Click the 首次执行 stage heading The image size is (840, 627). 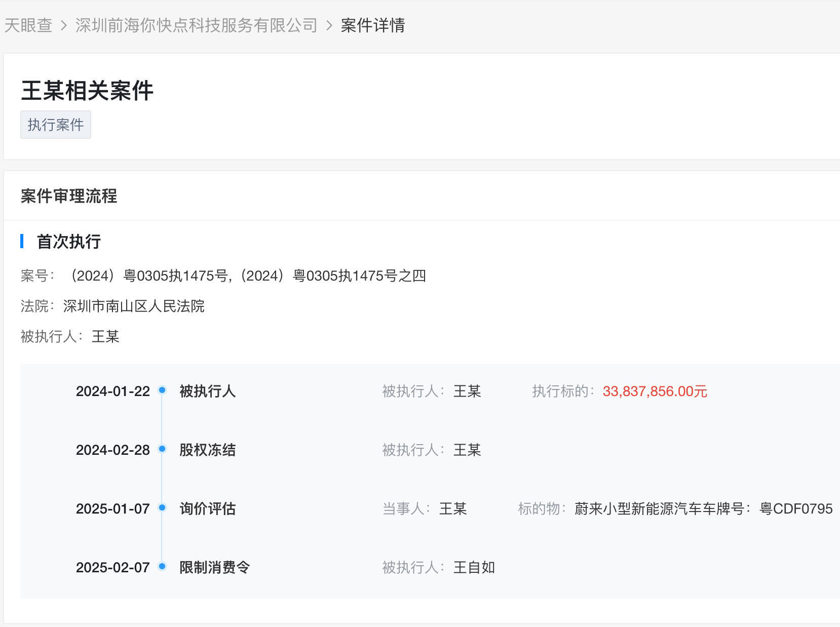pos(69,242)
